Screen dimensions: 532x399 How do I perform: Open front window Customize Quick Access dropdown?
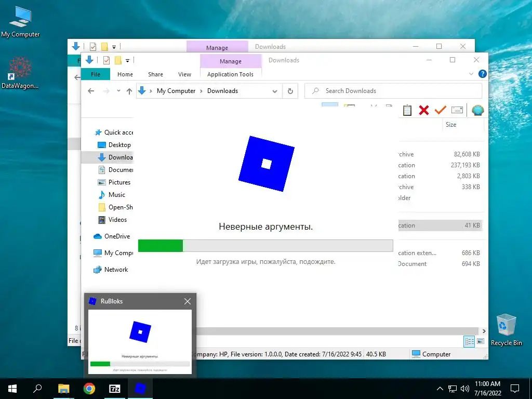[x=128, y=61]
